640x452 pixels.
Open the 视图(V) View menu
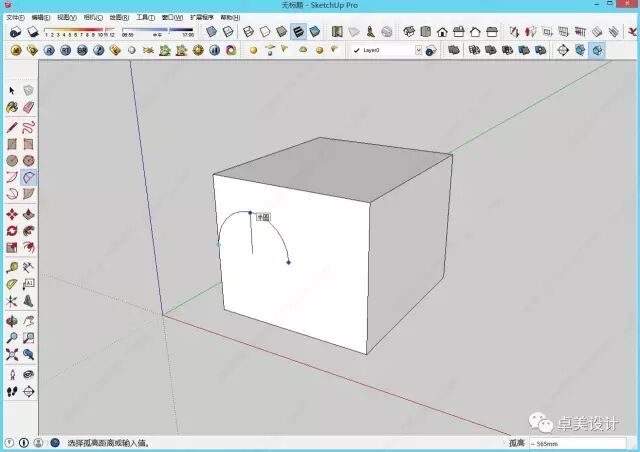point(67,18)
